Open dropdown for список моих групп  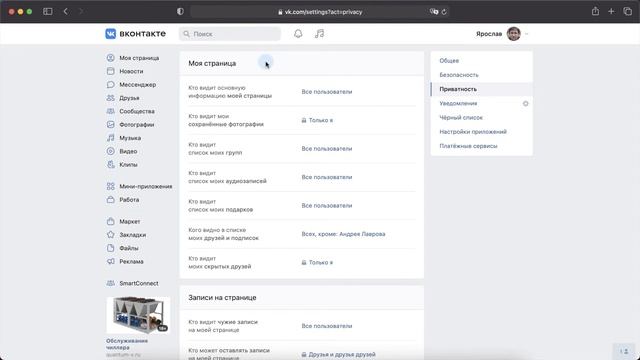tap(327, 149)
